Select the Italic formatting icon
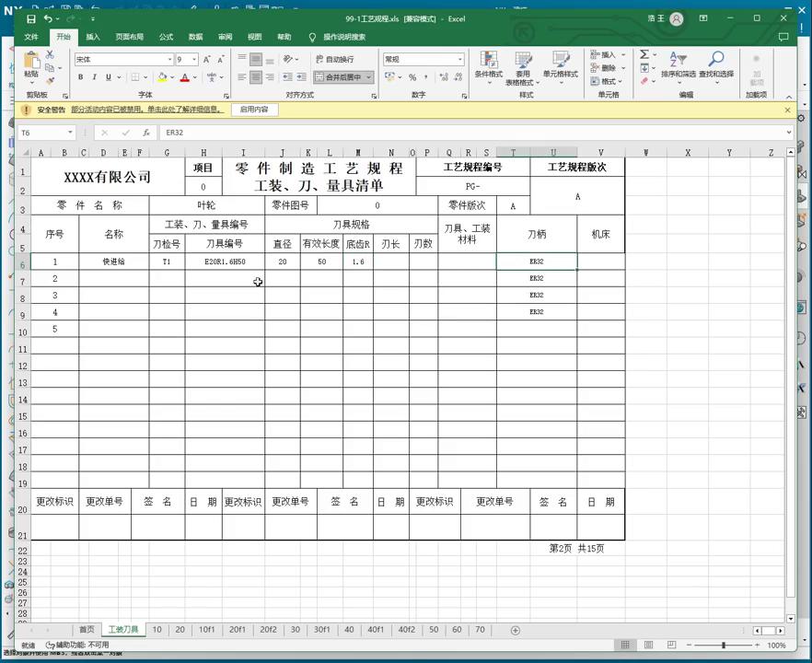812x663 pixels. click(x=96, y=76)
